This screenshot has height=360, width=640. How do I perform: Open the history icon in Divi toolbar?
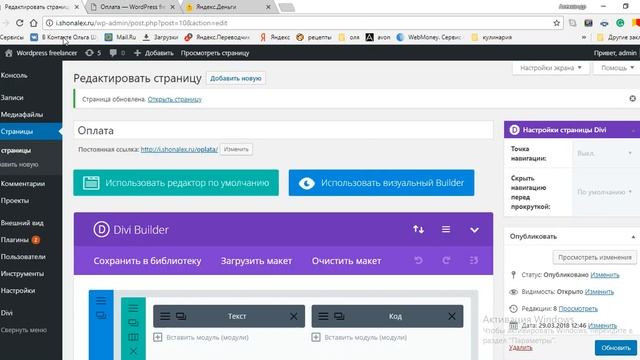(x=473, y=260)
